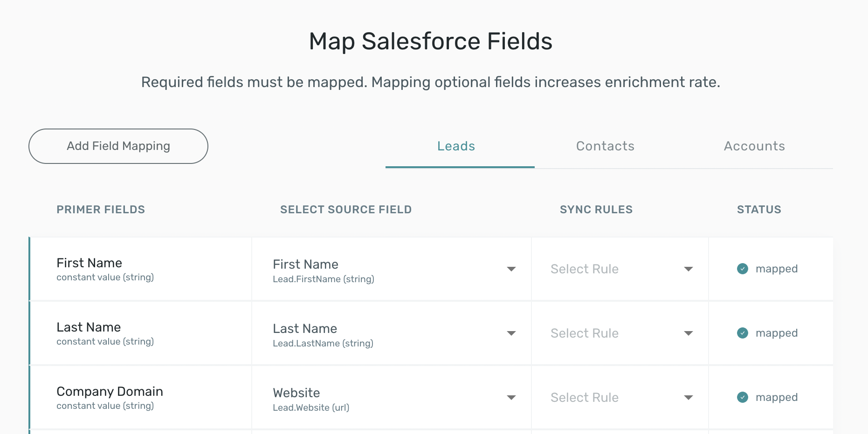This screenshot has width=868, height=434.
Task: Click the Lead.LastName (string) text
Action: pos(323,344)
